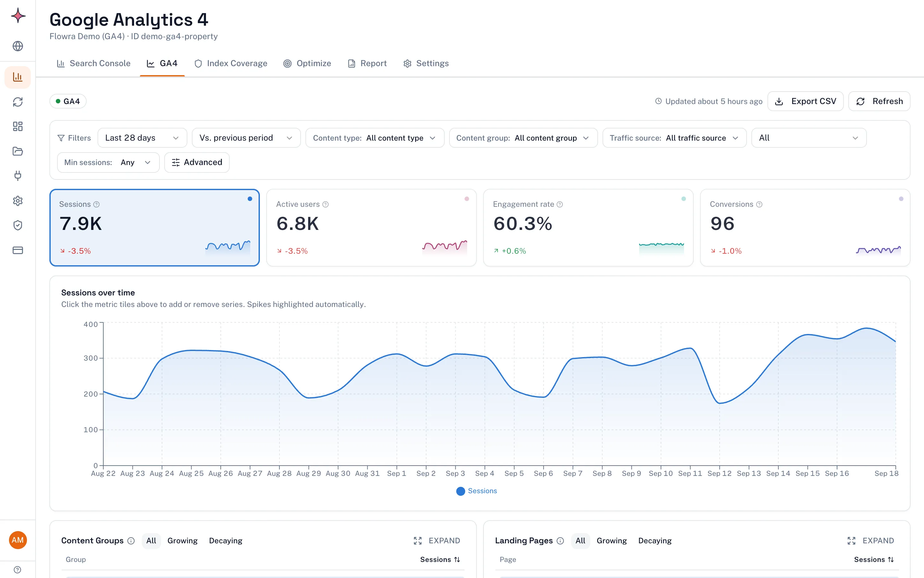This screenshot has height=578, width=924.
Task: Select Growing filter in Content Groups
Action: pos(182,540)
